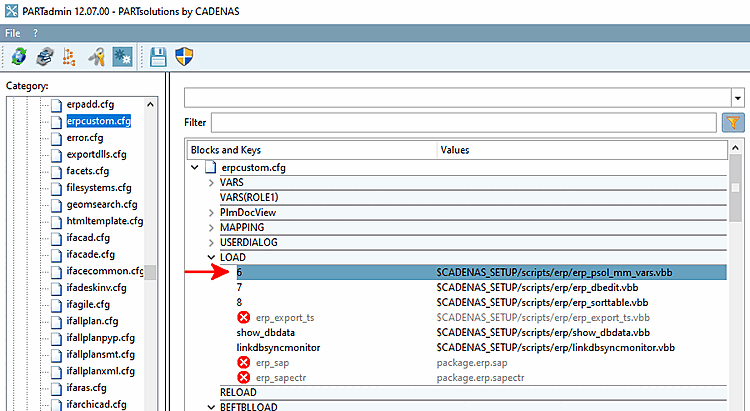Click the show_dbdata.vbb script path value
750x411 pixels.
point(543,333)
